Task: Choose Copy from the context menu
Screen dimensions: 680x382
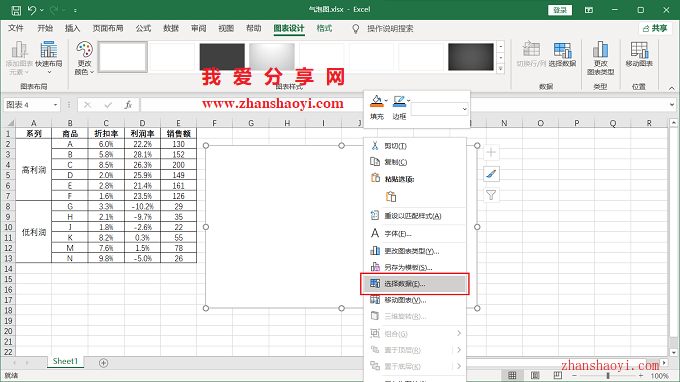Action: (x=415, y=162)
